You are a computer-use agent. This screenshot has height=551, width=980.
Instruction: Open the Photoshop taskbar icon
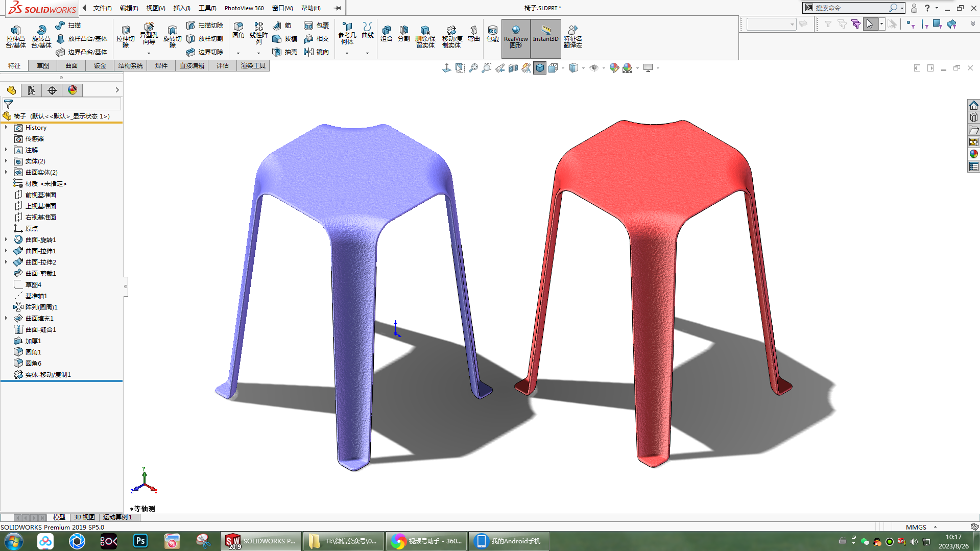140,541
